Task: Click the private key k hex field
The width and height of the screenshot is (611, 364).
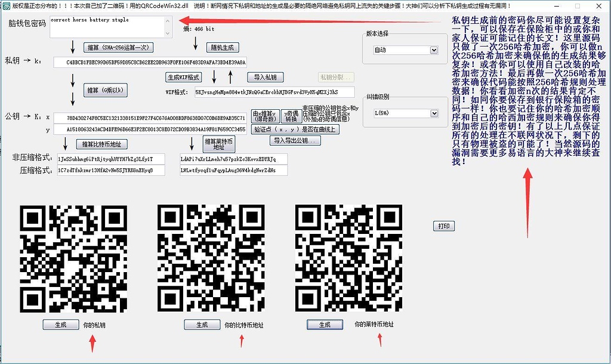Action: [x=150, y=62]
